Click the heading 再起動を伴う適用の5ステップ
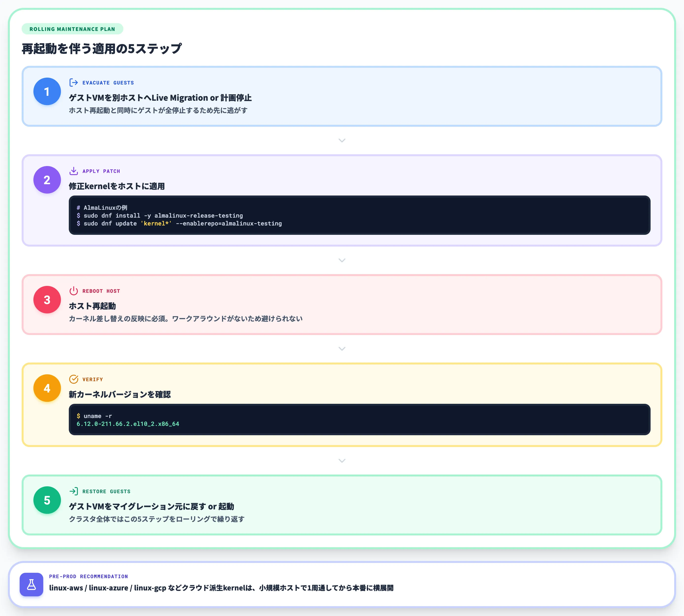 click(x=101, y=49)
